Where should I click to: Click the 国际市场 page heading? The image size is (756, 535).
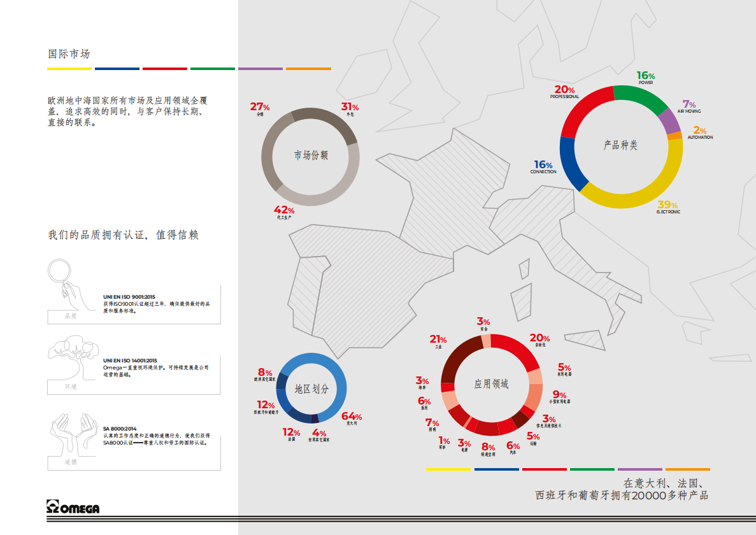point(69,53)
